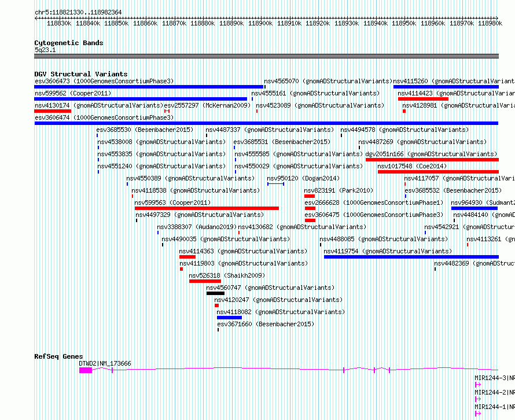Viewport: 515px width, 420px height.
Task: Click the nsv4118538 variant label
Action: point(196,190)
